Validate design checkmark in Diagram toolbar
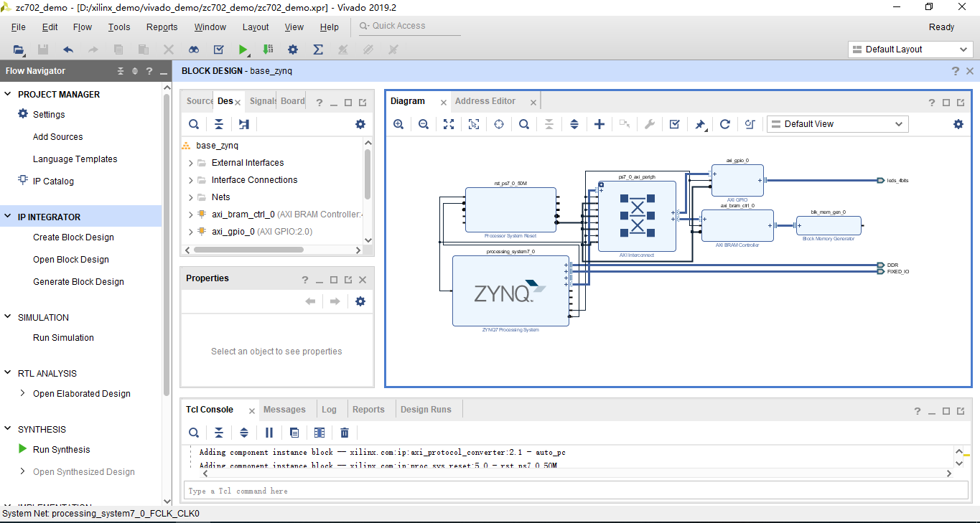This screenshot has width=980, height=523. coord(674,124)
